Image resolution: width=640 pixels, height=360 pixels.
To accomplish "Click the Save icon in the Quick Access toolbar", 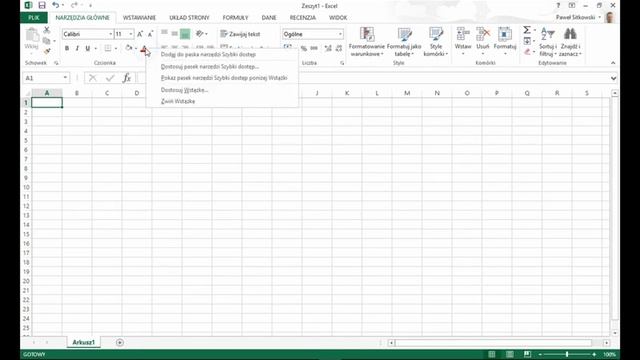I will coord(42,5).
